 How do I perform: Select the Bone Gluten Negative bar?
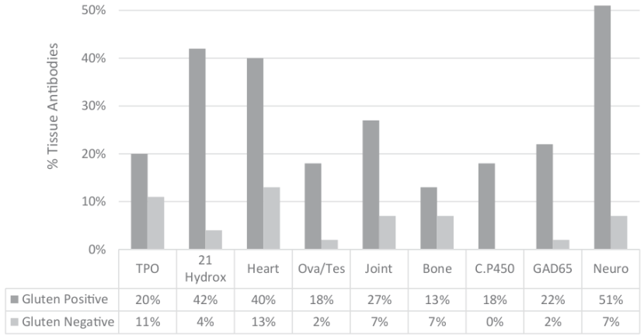pyautogui.click(x=446, y=233)
